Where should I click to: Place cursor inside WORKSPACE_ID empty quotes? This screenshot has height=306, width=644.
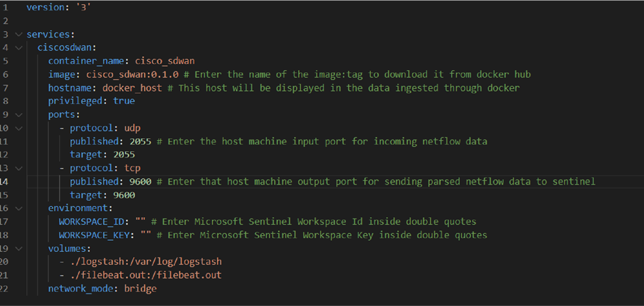pyautogui.click(x=141, y=222)
